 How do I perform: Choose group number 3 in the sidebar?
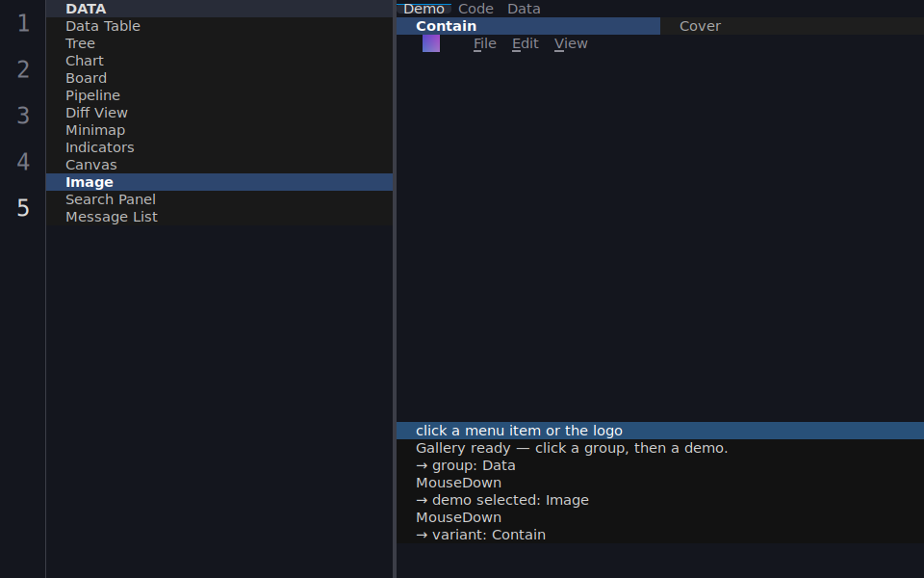coord(23,116)
